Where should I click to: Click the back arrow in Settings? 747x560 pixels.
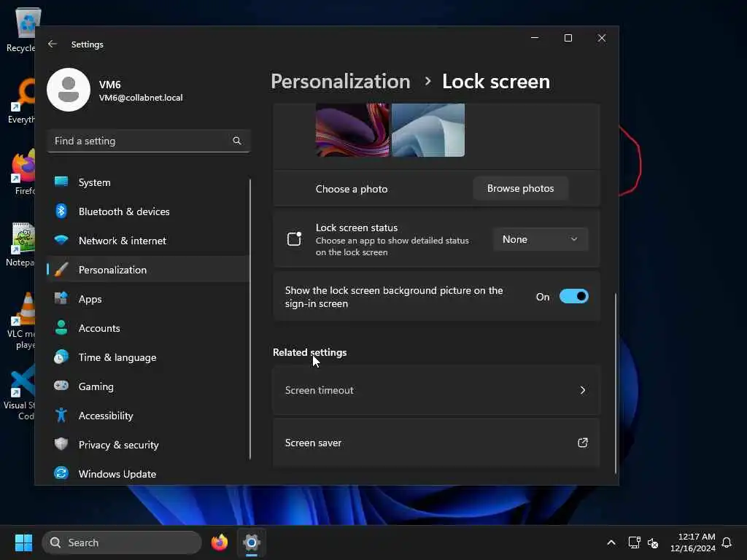(x=53, y=44)
